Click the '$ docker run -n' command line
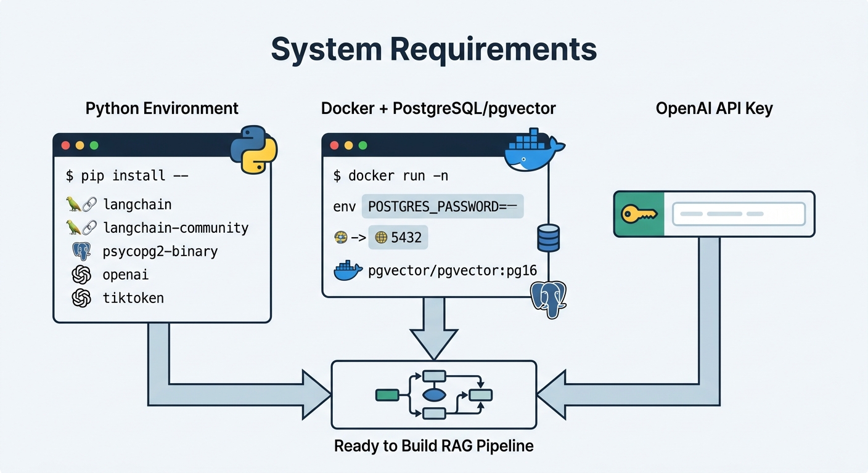The height and width of the screenshot is (473, 868). coord(391,176)
